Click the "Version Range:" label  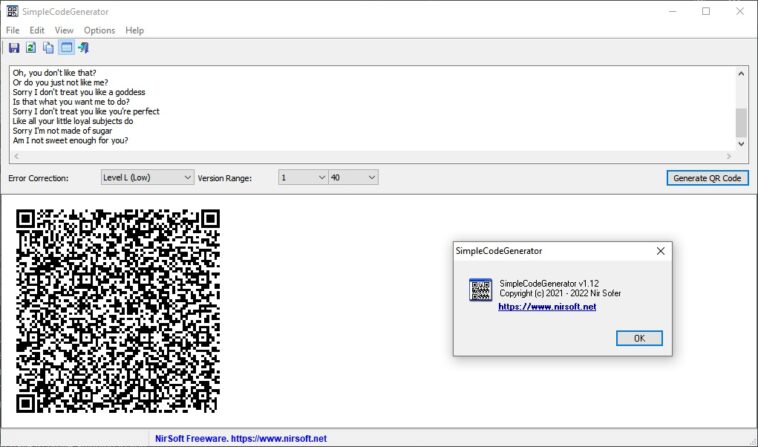point(225,178)
